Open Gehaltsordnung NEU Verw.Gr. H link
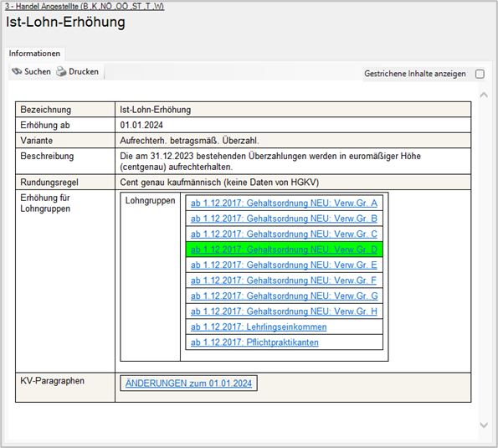This screenshot has width=498, height=448. point(284,312)
